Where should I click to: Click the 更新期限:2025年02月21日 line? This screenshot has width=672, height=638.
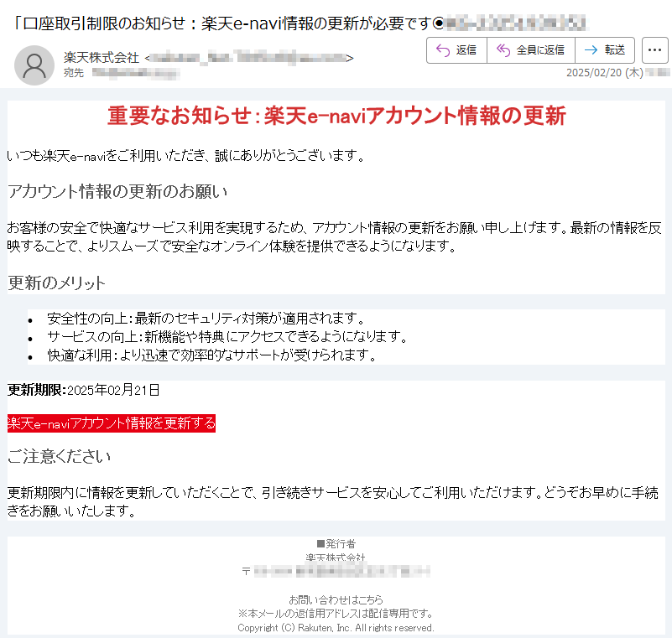tap(84, 390)
